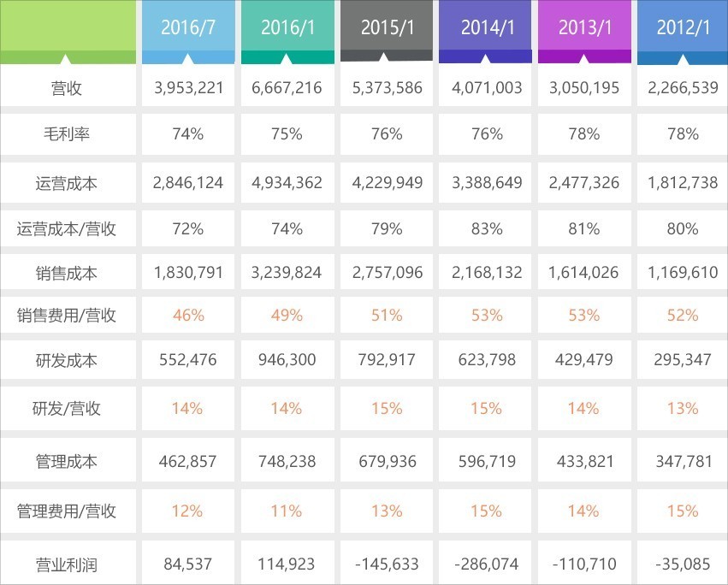Select the orange 46% sales expense cell
Image resolution: width=728 pixels, height=585 pixels.
tap(187, 315)
